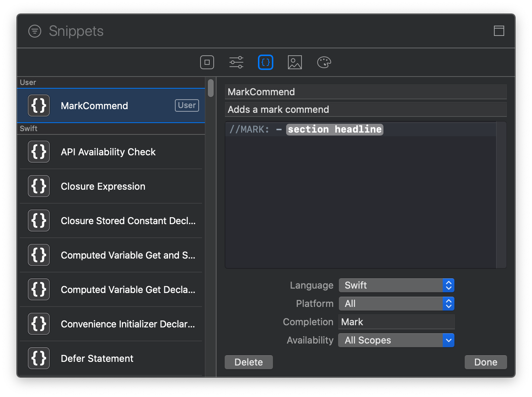Select the Snippets library icon
Screen dimensions: 532x397
[265, 62]
